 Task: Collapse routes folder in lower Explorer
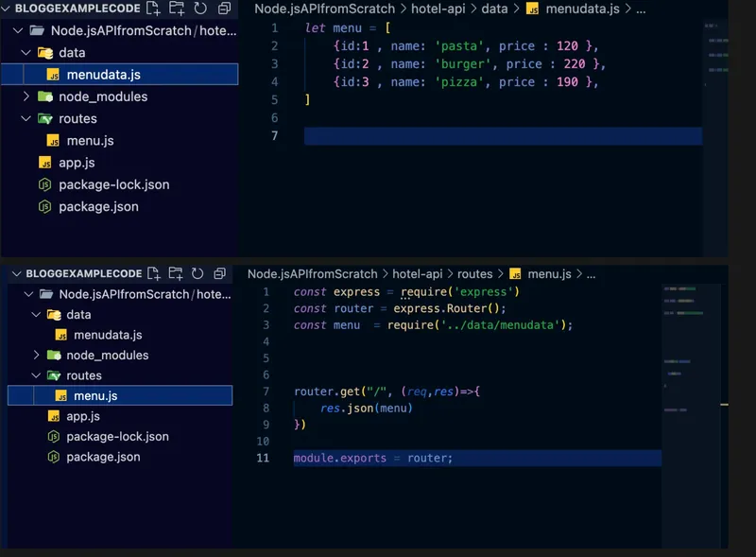tap(37, 375)
